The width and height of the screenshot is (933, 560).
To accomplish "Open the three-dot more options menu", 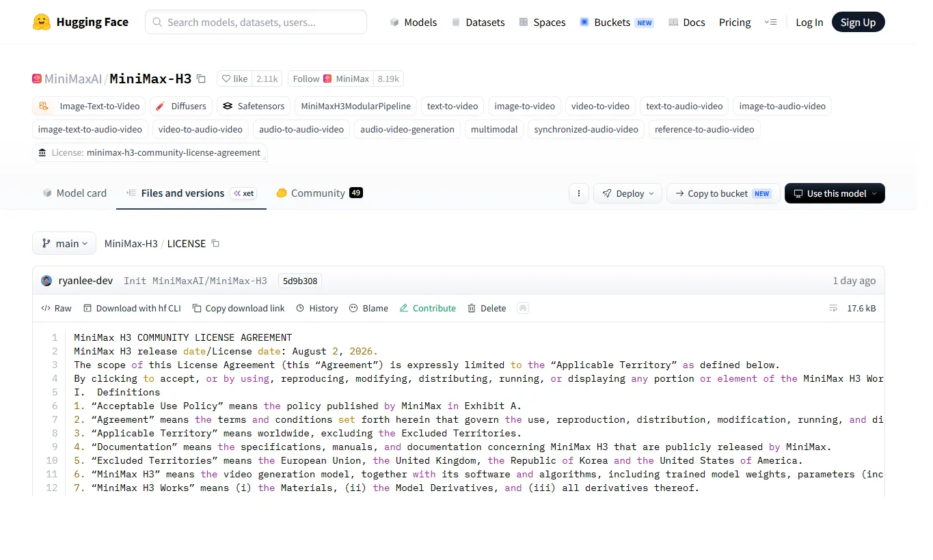I will point(579,193).
